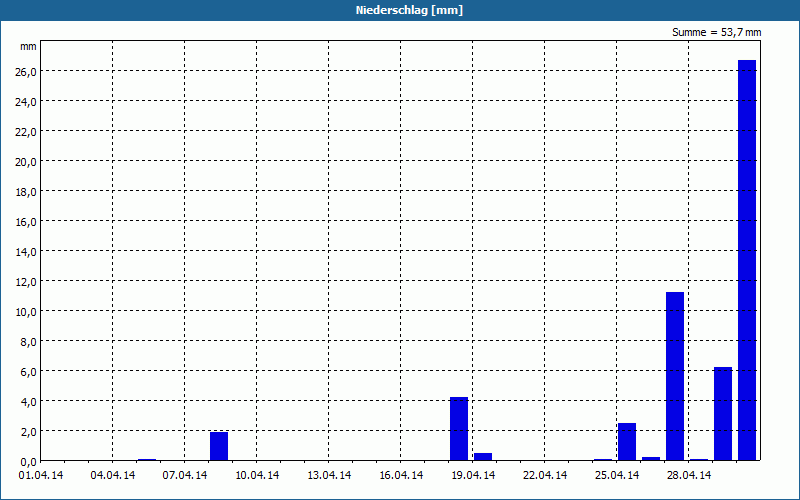Click the 14,0 y-axis label
This screenshot has height=500, width=800.
click(26, 252)
